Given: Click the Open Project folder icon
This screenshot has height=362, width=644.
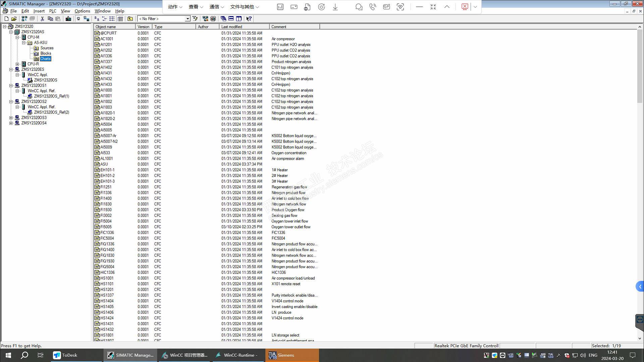Looking at the screenshot, I should point(14,19).
